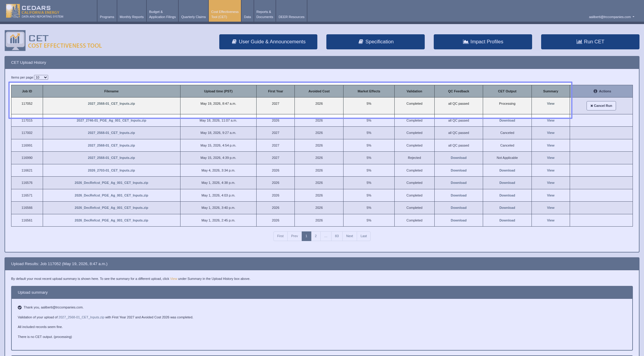This screenshot has height=356, width=644.
Task: Open the Items per page dropdown
Action: tap(41, 77)
